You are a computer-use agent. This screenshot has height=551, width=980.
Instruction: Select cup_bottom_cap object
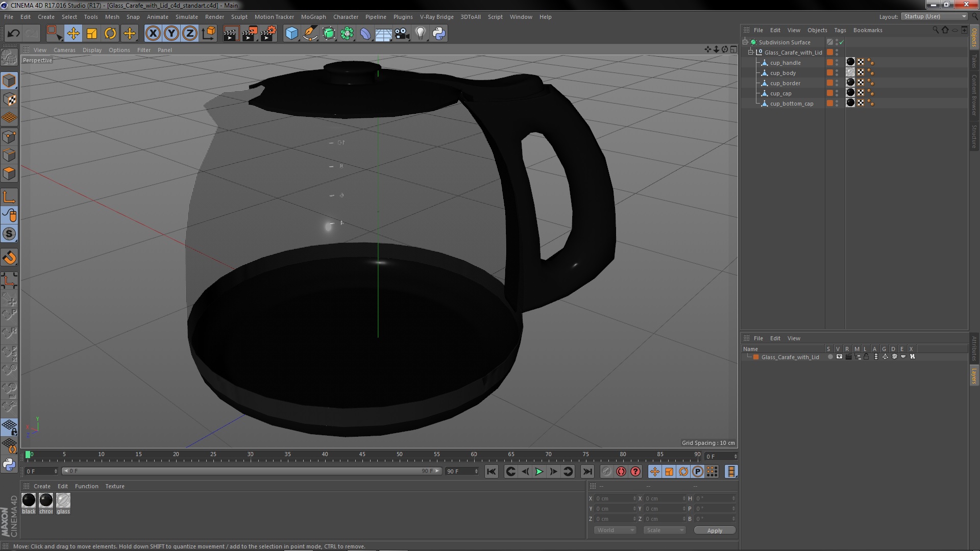pos(792,104)
